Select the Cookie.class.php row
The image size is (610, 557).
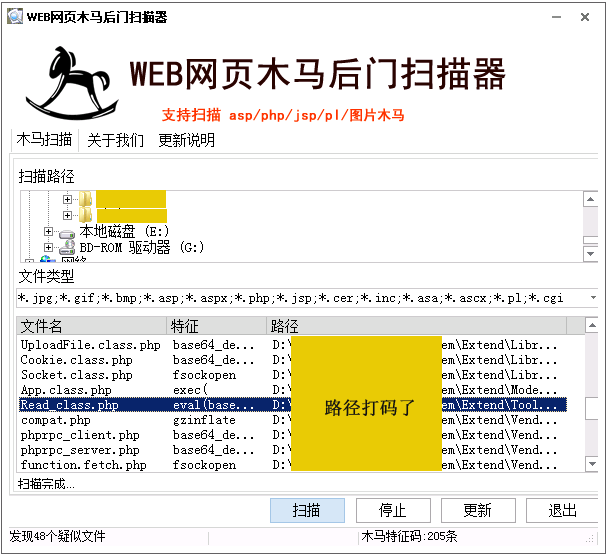tap(292, 360)
